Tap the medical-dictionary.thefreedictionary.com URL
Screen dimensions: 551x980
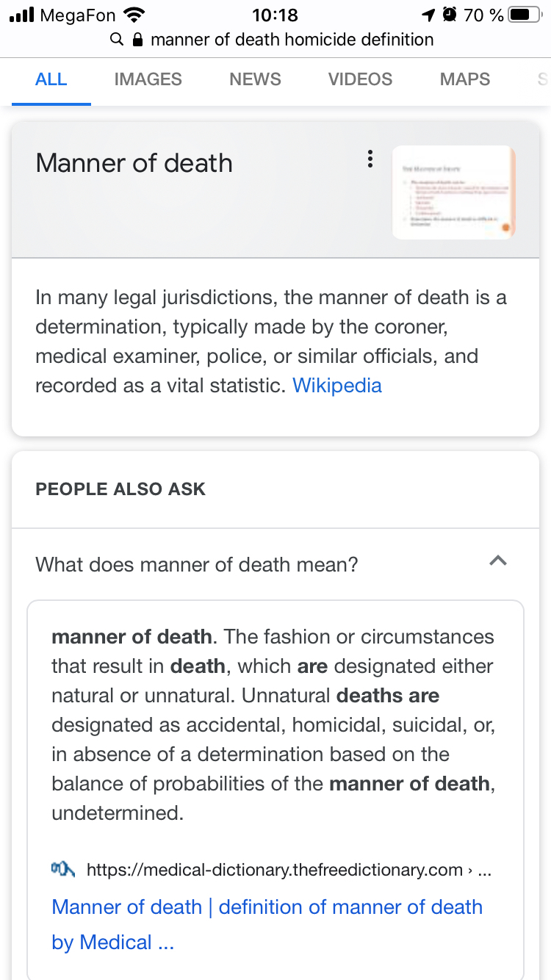[275, 871]
